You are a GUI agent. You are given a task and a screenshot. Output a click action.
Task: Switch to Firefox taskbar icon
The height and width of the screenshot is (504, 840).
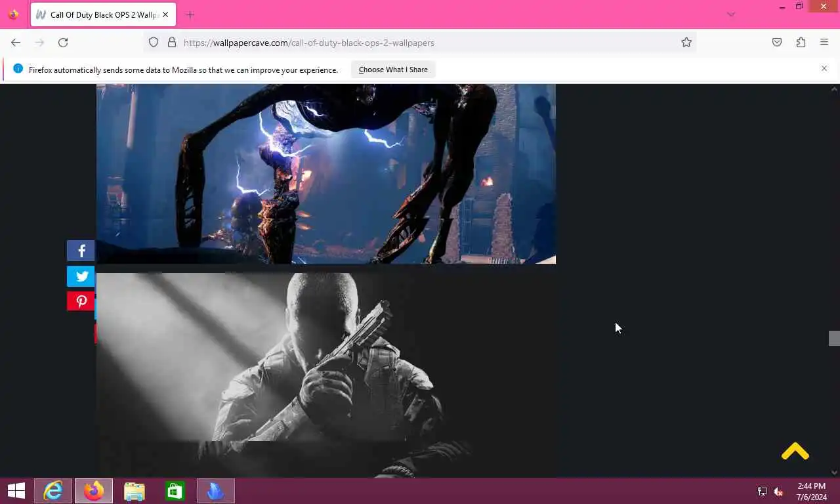pos(94,491)
